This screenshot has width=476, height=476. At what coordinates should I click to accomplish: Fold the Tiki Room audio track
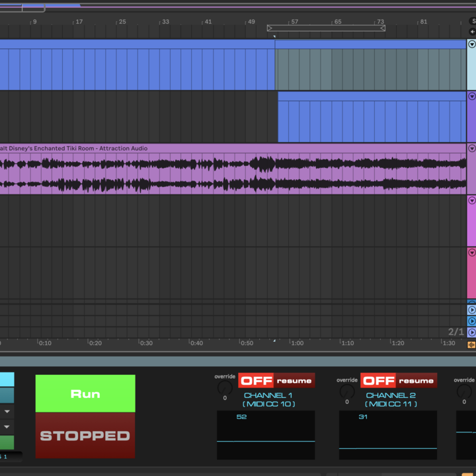pos(471,149)
